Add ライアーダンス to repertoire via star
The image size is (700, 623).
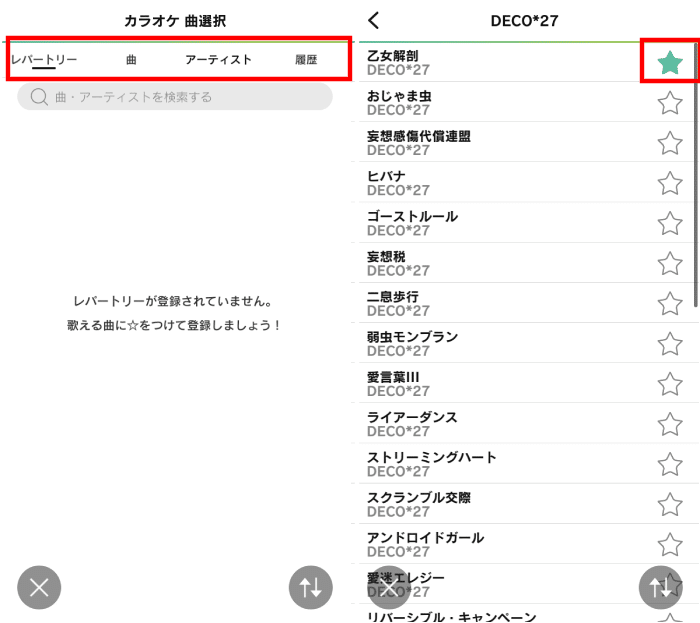click(x=670, y=424)
